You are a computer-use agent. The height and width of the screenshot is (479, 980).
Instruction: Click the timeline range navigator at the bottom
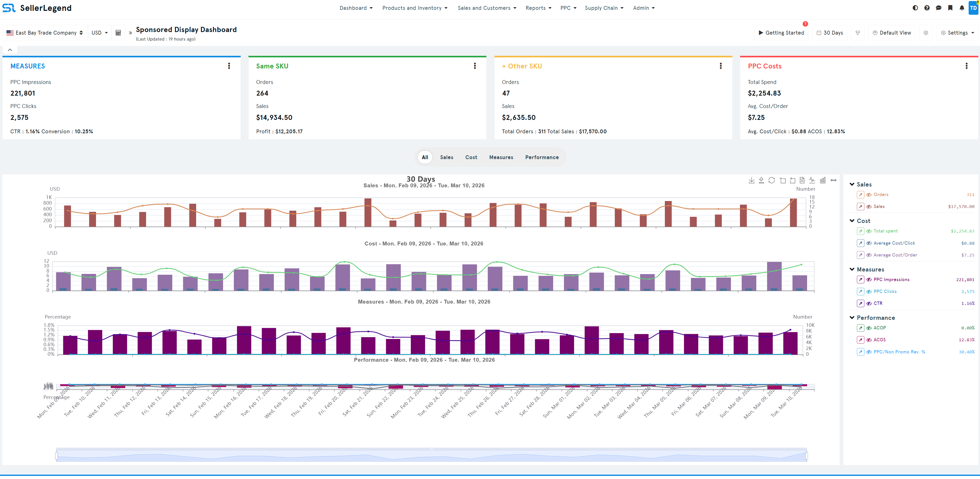pyautogui.click(x=432, y=454)
